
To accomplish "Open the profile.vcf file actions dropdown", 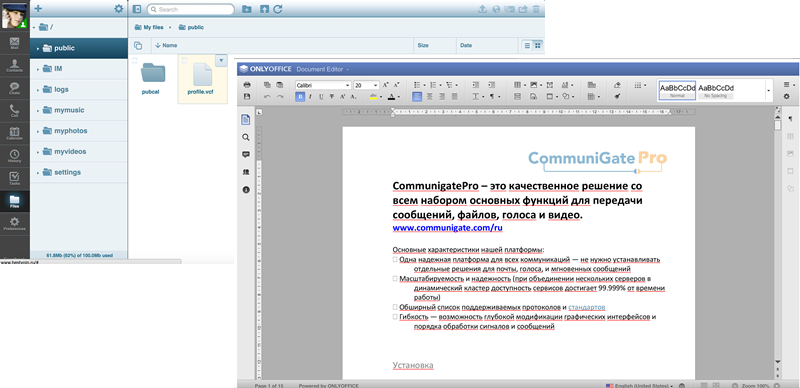I will [220, 61].
